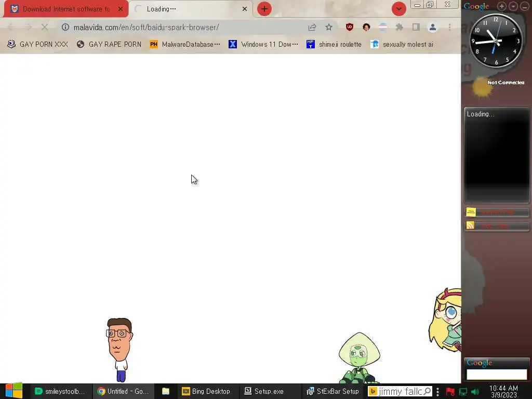Expand the RSS web clips gadget

point(496,226)
